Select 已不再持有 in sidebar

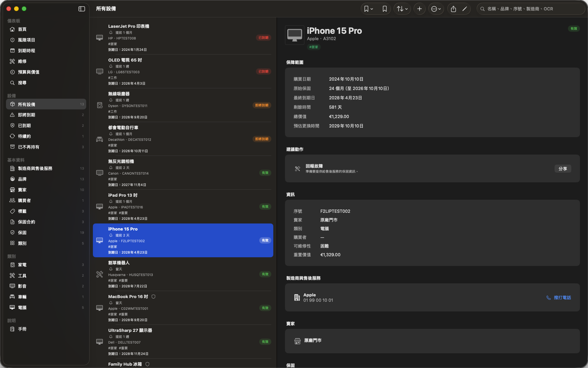tap(46, 147)
